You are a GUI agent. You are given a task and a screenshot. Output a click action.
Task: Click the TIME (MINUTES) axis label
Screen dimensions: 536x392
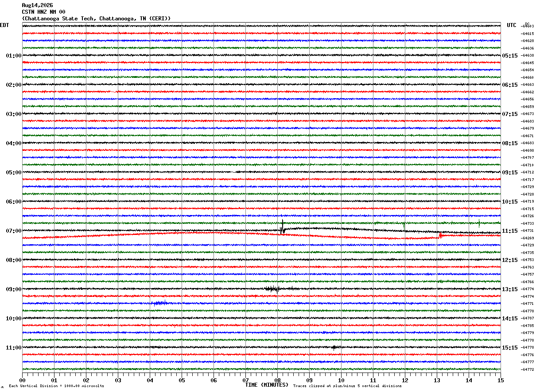tap(267, 385)
